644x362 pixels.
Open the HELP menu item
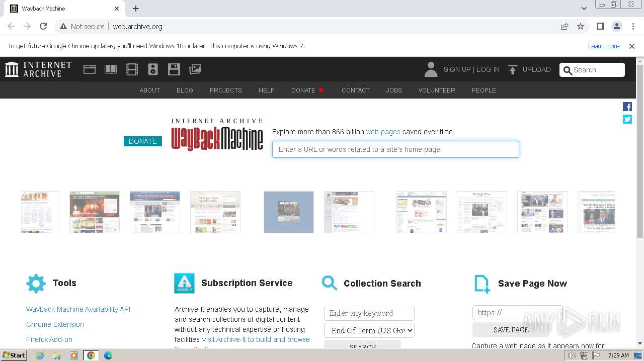tap(267, 90)
